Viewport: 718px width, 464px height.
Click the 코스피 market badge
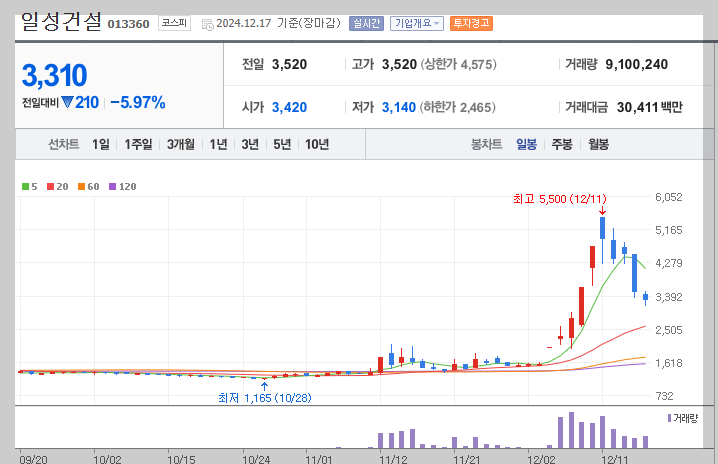[x=174, y=23]
